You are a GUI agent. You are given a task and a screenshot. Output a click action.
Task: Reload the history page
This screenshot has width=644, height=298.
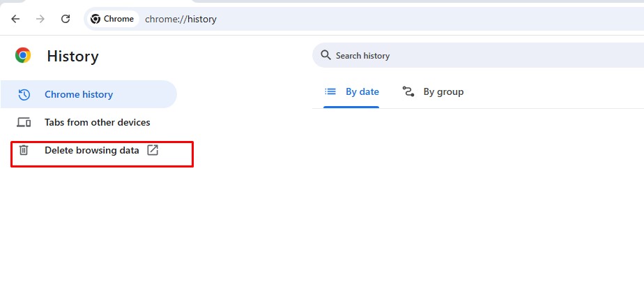pyautogui.click(x=66, y=19)
